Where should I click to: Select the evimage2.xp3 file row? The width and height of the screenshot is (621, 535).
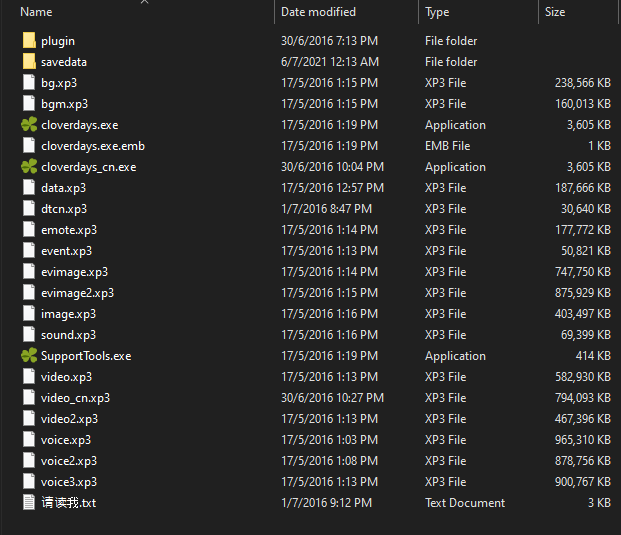pyautogui.click(x=77, y=293)
